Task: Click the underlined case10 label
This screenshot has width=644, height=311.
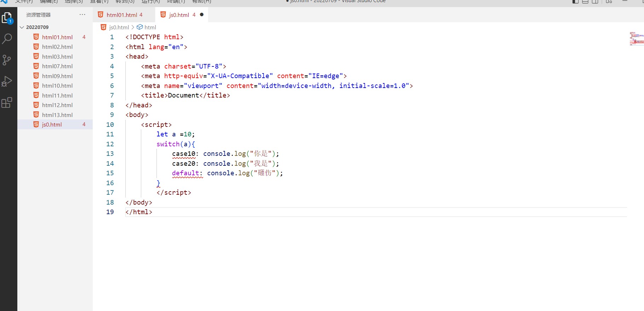Action: (x=184, y=154)
